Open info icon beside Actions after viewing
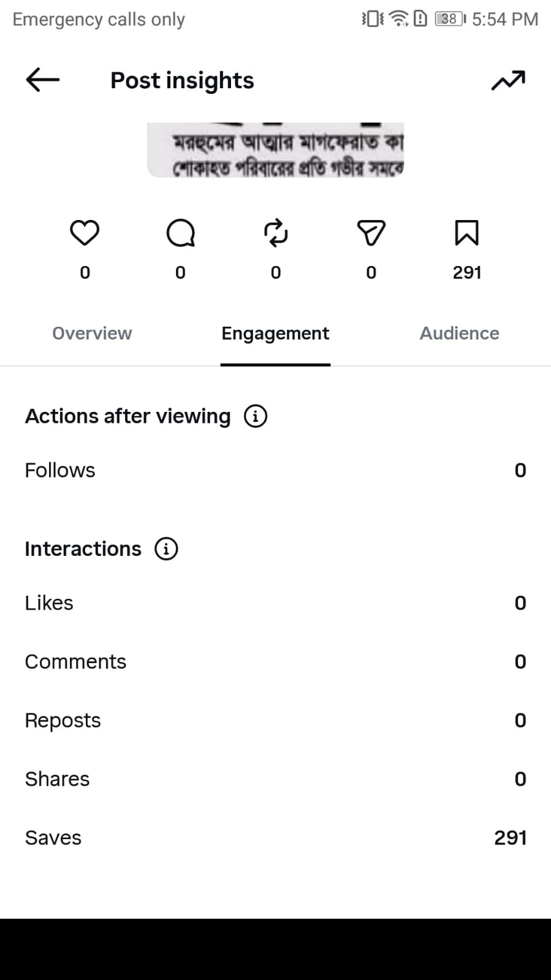551x980 pixels. click(x=256, y=416)
